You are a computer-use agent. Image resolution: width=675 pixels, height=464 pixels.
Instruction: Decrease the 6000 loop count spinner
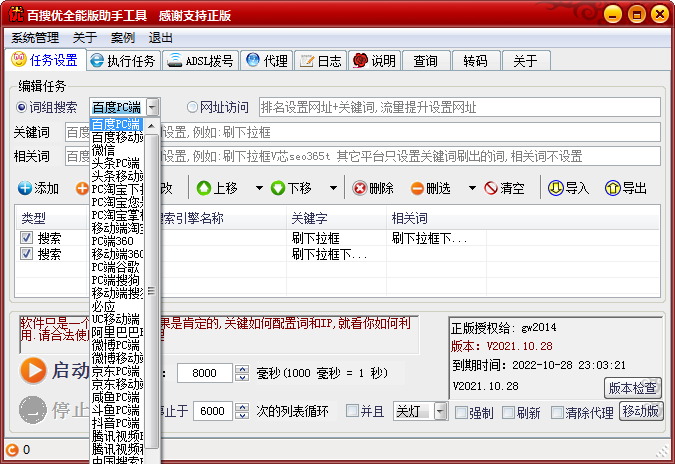click(x=242, y=415)
